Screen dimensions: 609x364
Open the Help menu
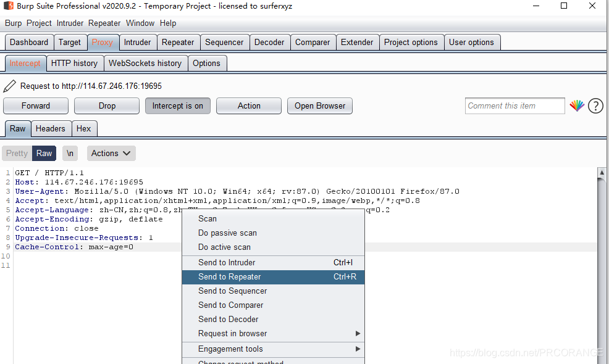pyautogui.click(x=168, y=23)
